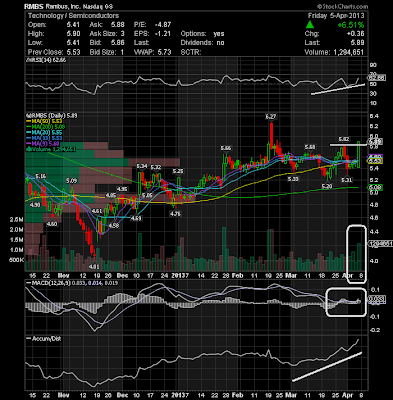
Task: Click the 5.68 price label in March
Action: [310, 147]
